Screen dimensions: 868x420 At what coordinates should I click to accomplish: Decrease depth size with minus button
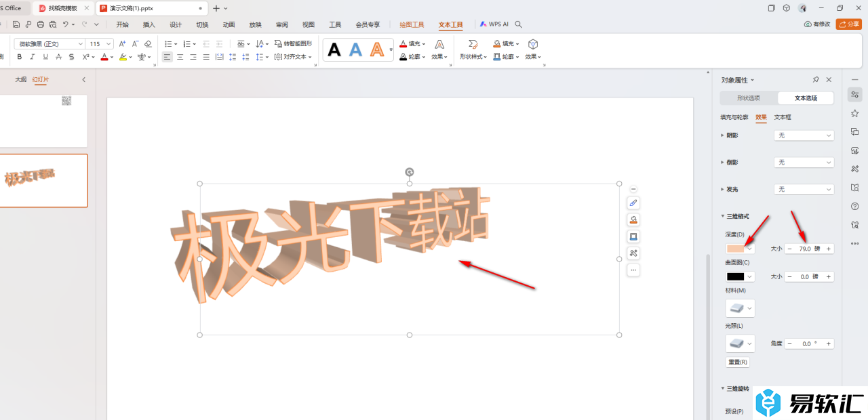tap(789, 249)
